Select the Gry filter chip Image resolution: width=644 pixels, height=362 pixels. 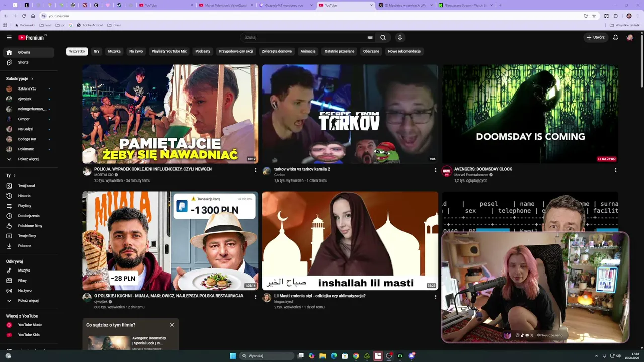(x=96, y=51)
